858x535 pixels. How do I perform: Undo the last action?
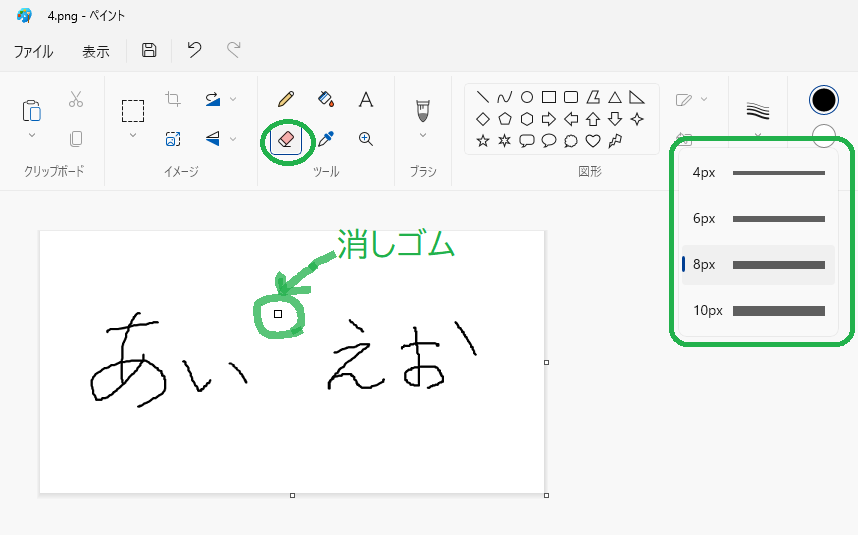[194, 50]
